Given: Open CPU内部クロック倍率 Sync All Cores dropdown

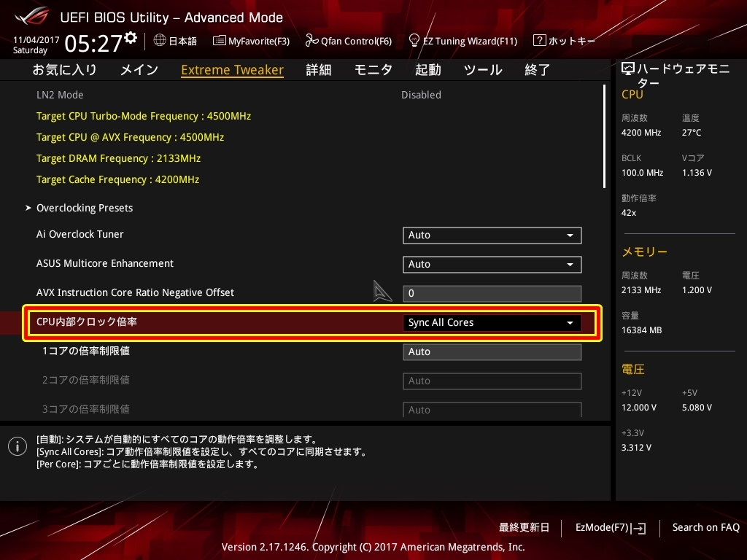Looking at the screenshot, I should click(x=492, y=322).
